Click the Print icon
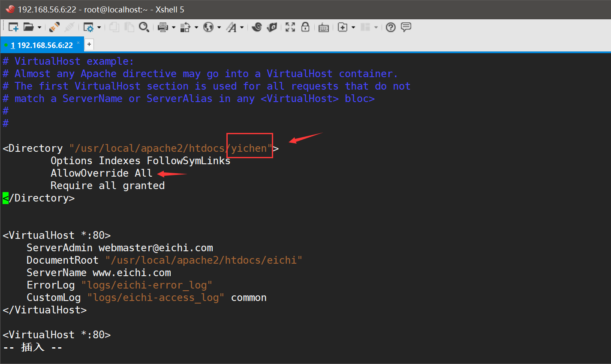Screen dimensions: 611x364 point(163,27)
